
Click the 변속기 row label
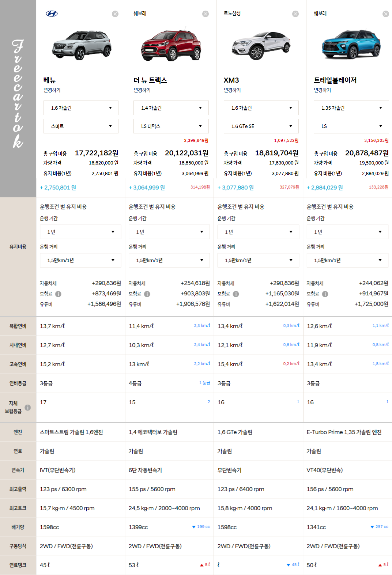pos(18,470)
